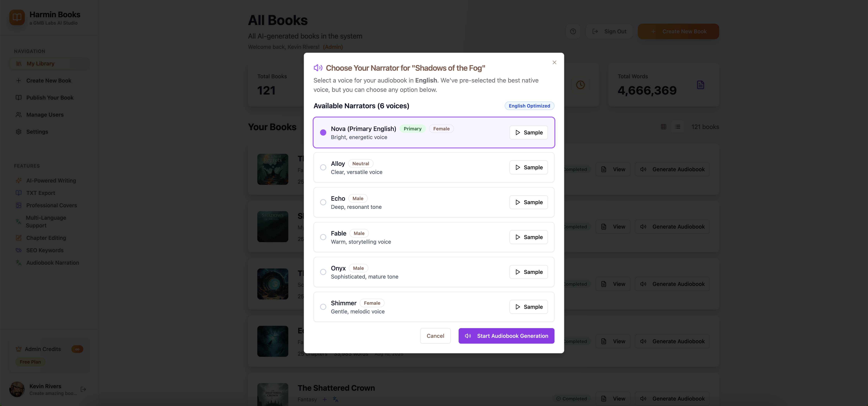Click the Harmin Books logo icon
This screenshot has height=406, width=868.
point(17,17)
